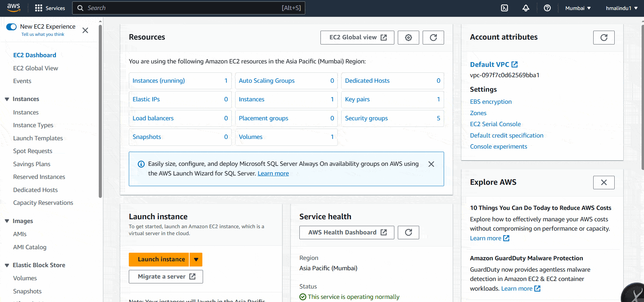Open Dedicated Hosts resource link
The image size is (644, 302).
(x=367, y=81)
